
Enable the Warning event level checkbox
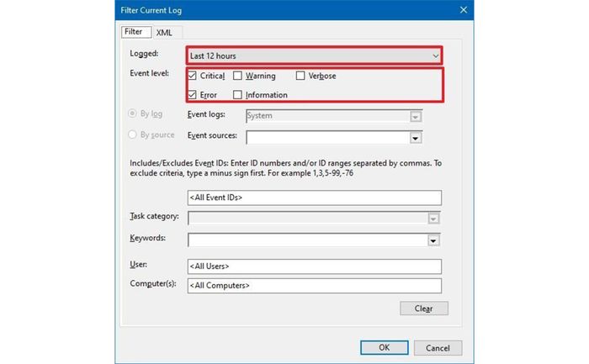237,76
